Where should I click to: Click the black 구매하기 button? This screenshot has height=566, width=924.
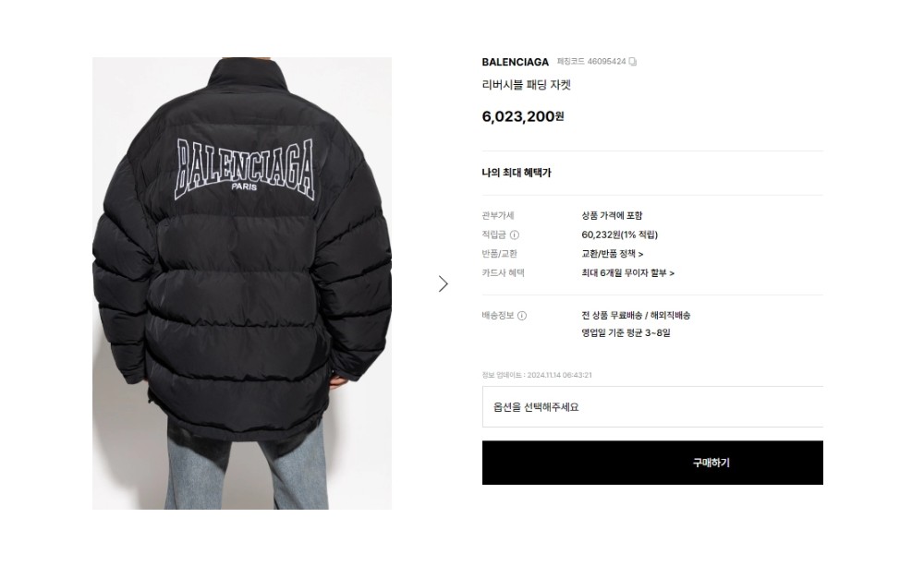pyautogui.click(x=652, y=463)
